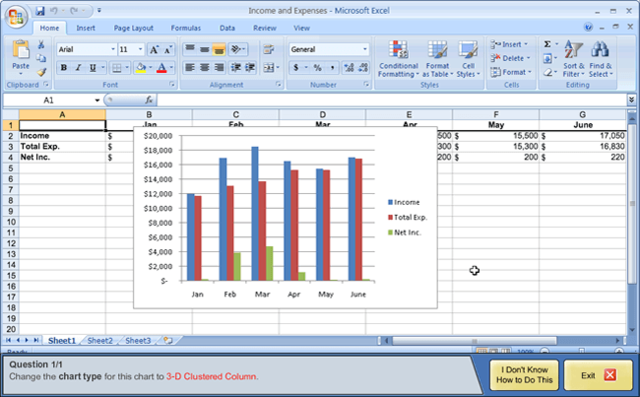Select the column G header
This screenshot has width=640, height=397.
[582, 115]
